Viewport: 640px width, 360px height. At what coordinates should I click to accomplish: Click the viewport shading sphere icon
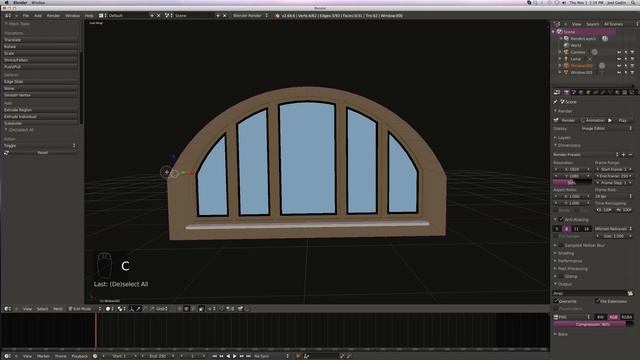point(108,309)
